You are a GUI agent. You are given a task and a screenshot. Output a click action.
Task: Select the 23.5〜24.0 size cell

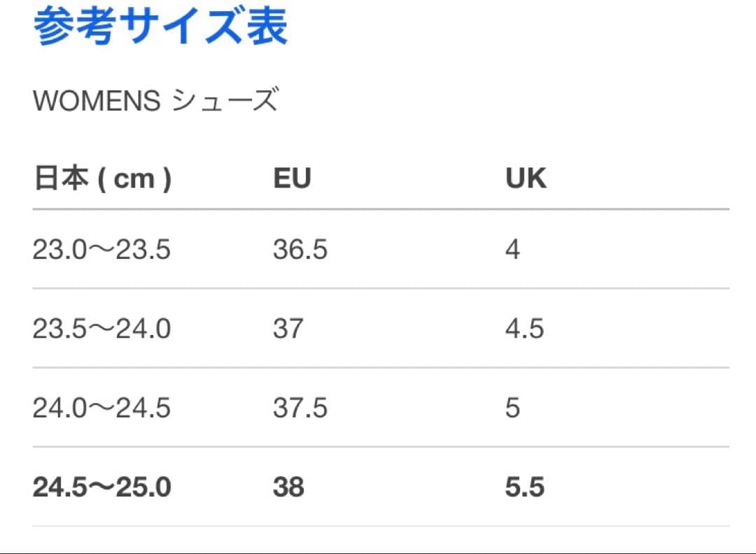101,329
